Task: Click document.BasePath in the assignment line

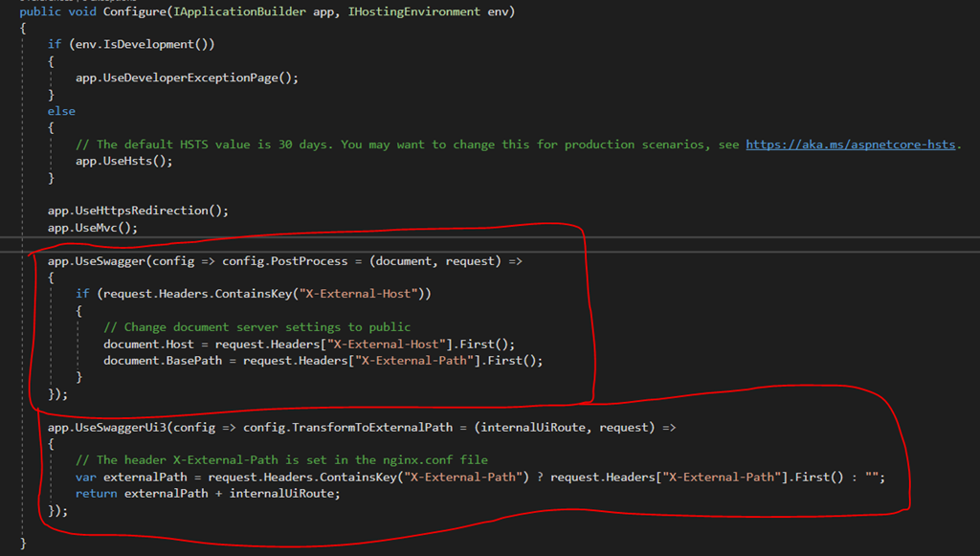Action: pos(163,361)
